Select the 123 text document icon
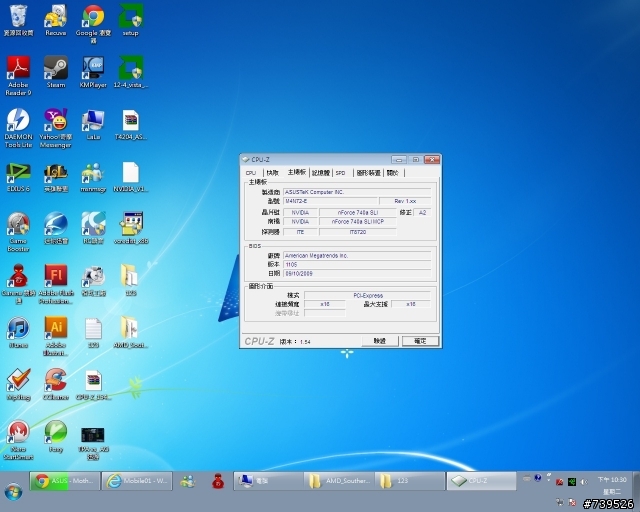640x512 pixels. point(93,332)
